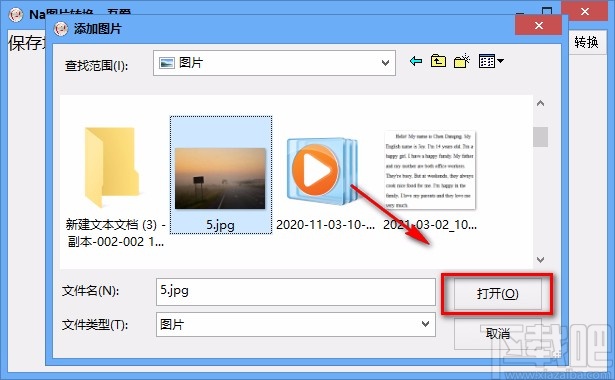Click the file list scrollbar thumb
This screenshot has width=615, height=380.
(540, 137)
